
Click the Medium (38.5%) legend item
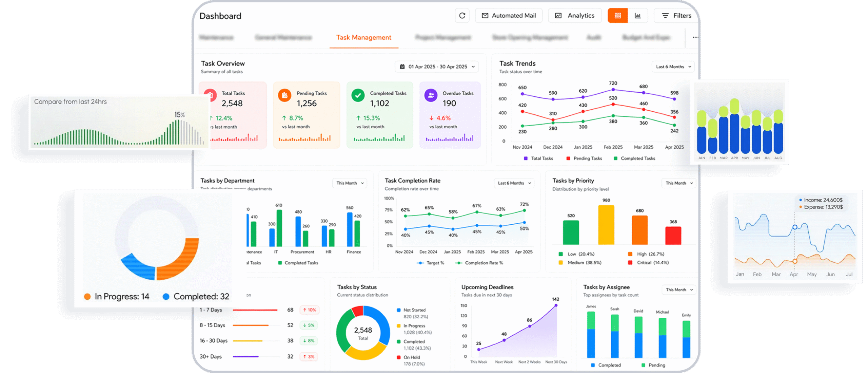pyautogui.click(x=580, y=262)
